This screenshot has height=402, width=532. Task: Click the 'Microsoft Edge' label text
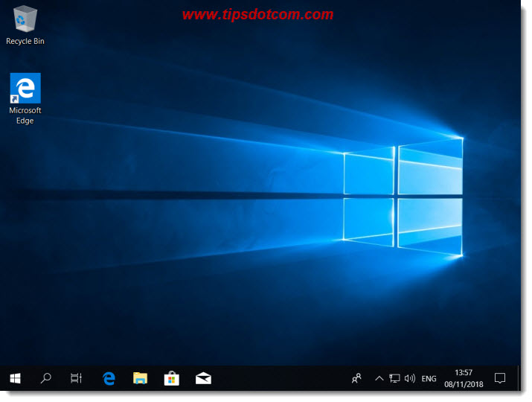(25, 115)
